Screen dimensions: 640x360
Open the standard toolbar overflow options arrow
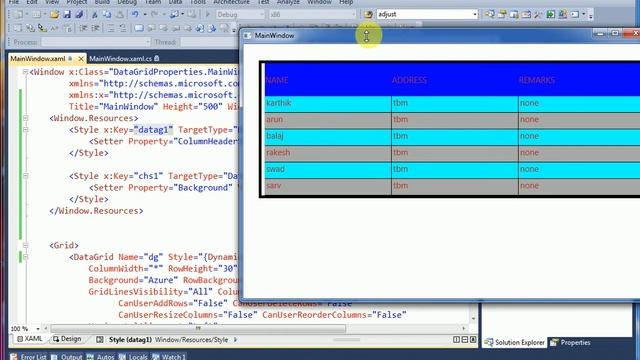[x=591, y=16]
